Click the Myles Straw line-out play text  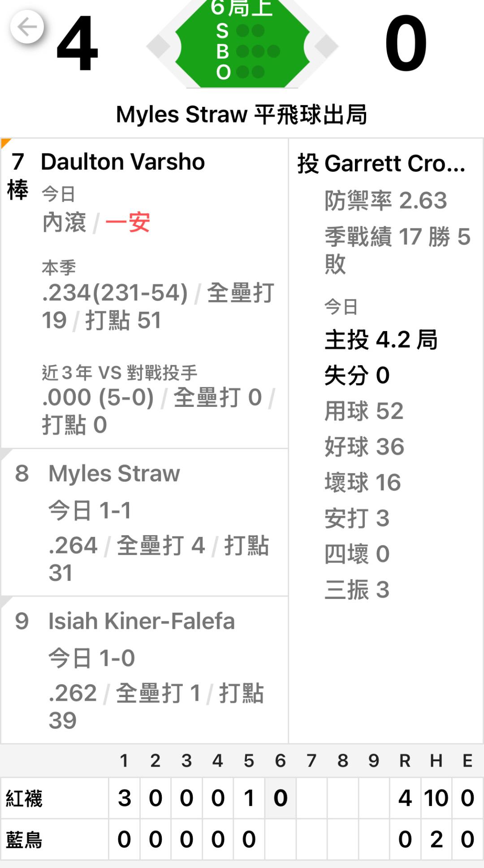point(242,114)
